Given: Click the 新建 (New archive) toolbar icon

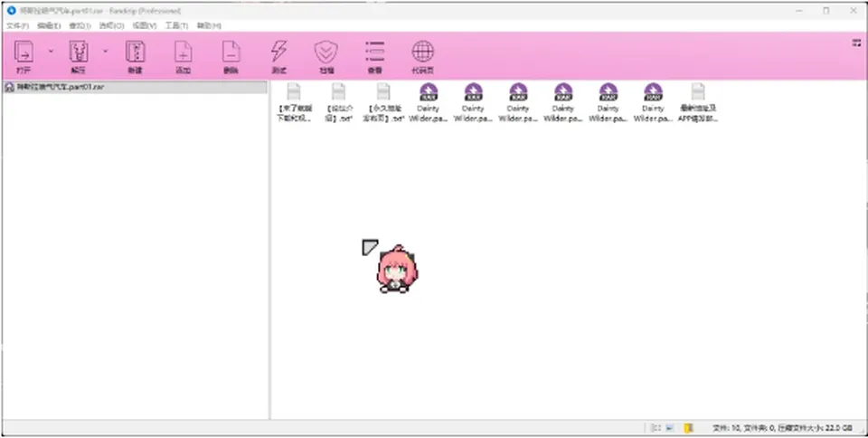Looking at the screenshot, I should point(135,56).
